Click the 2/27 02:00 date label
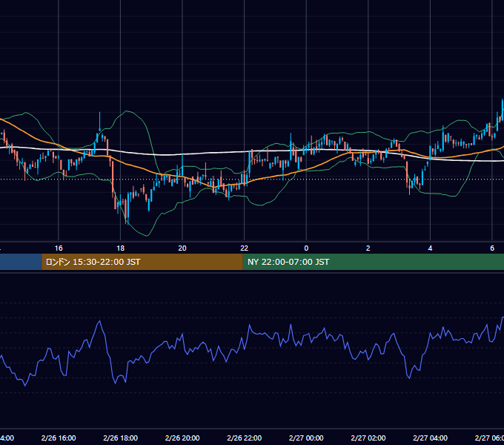The width and height of the screenshot is (504, 445). (368, 438)
